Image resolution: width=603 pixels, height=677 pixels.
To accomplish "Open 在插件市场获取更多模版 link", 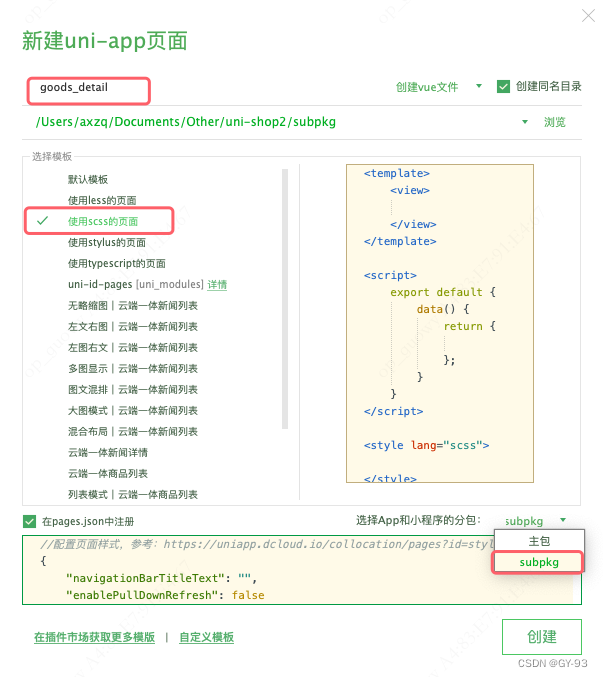I will point(95,637).
